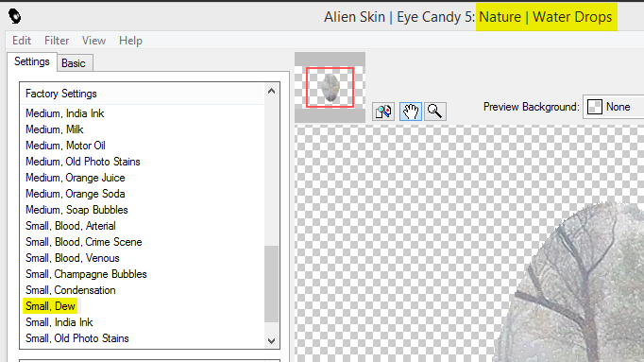Viewport: 644px width, 362px height.
Task: Open the Preview Background None dropdown
Action: tap(614, 107)
